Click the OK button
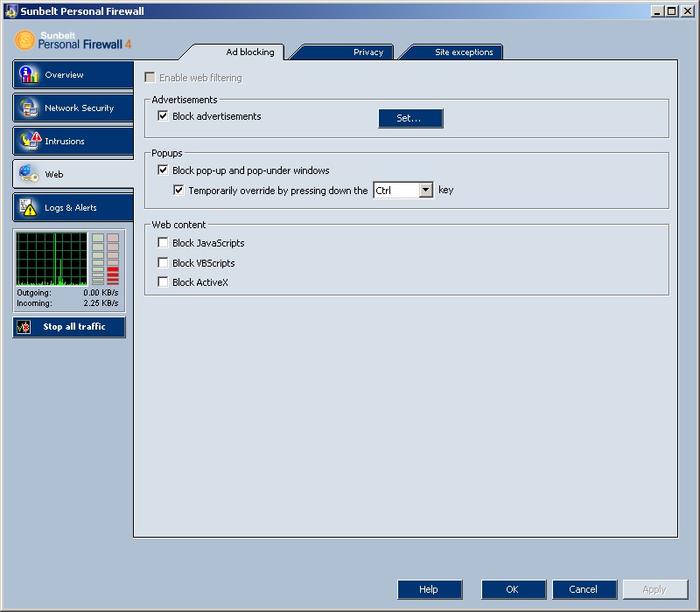The height and width of the screenshot is (612, 700). tap(513, 589)
